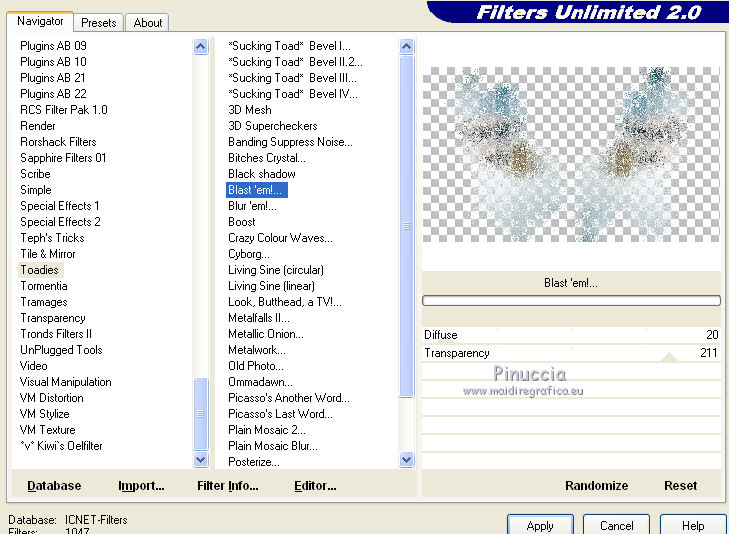729x534 pixels.
Task: Select Metallic Onion... filter
Action: (265, 334)
